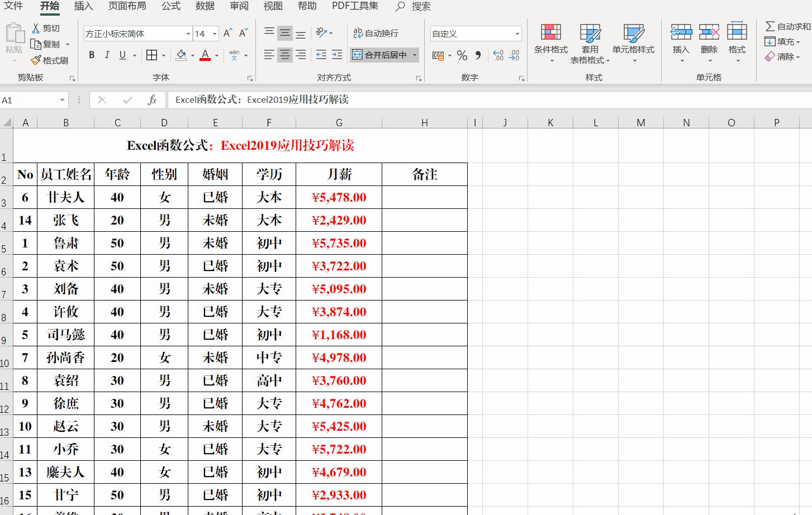Click the fx insert function icon
This screenshot has width=812, height=515.
pos(152,100)
